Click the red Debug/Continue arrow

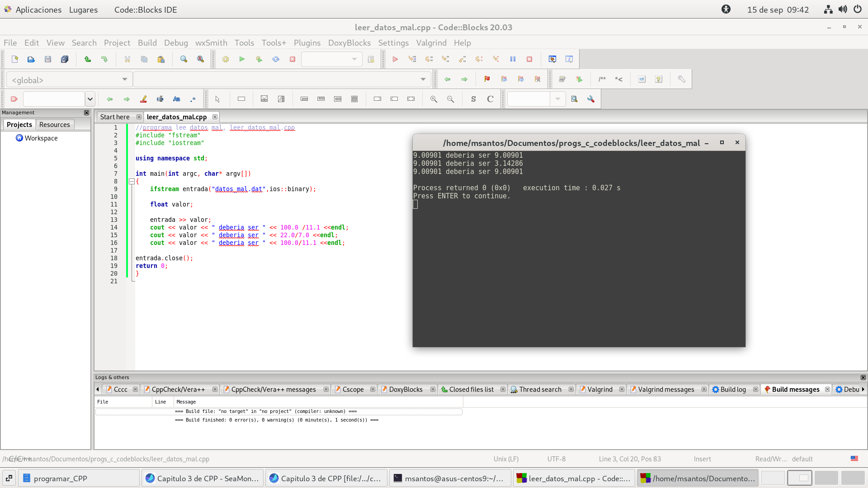(x=395, y=59)
